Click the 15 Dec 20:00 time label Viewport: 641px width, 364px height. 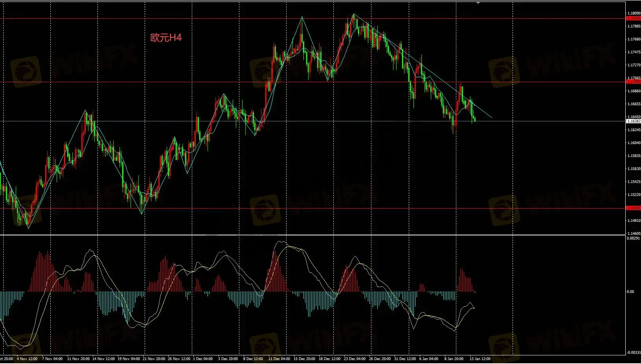(x=304, y=359)
